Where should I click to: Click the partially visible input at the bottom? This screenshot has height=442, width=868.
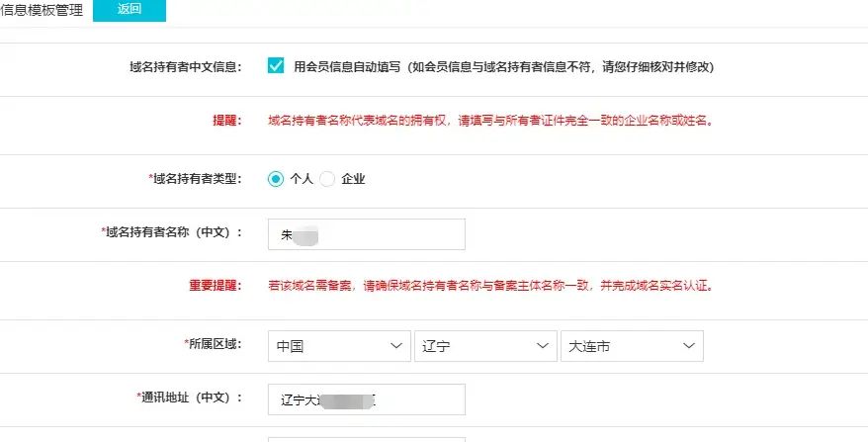click(x=366, y=438)
